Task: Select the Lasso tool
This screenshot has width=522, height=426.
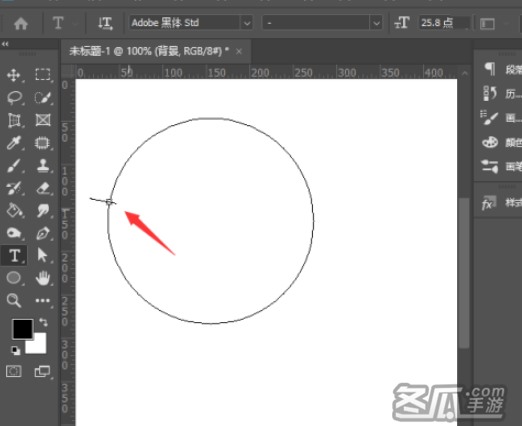Action: tap(14, 98)
